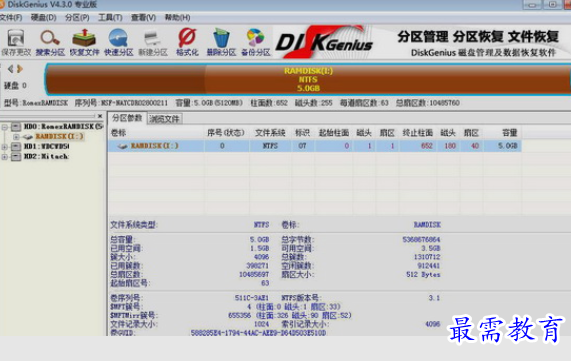Screen dimensions: 571x361
Task: Open the Partition (分区P) menu
Action: 77,17
